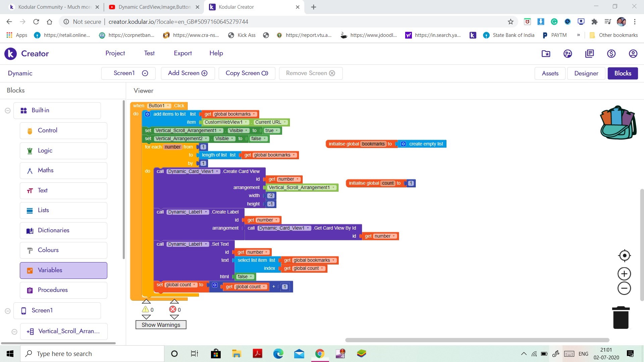Open the html false value dropdown
The height and width of the screenshot is (362, 644).
pos(245,277)
